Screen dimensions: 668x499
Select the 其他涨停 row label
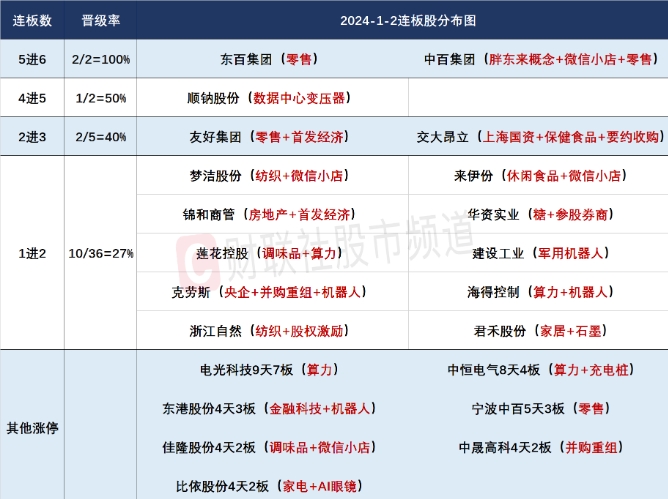32,428
